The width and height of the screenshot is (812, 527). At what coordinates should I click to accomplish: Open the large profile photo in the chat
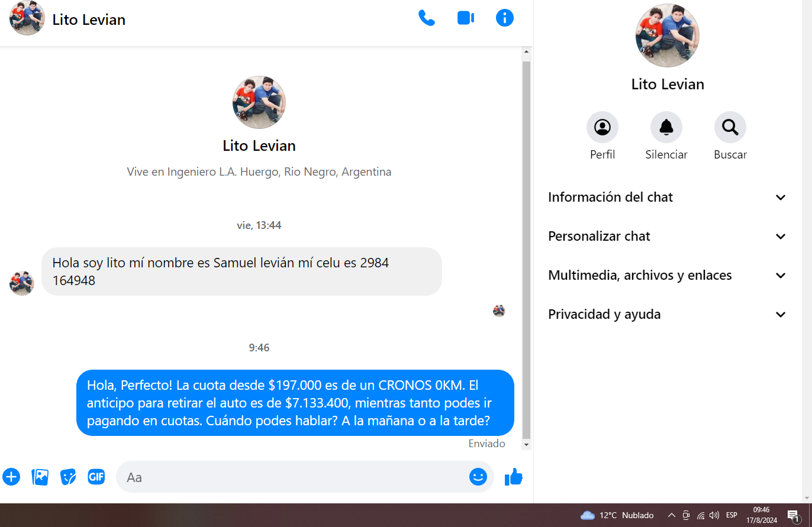(259, 102)
